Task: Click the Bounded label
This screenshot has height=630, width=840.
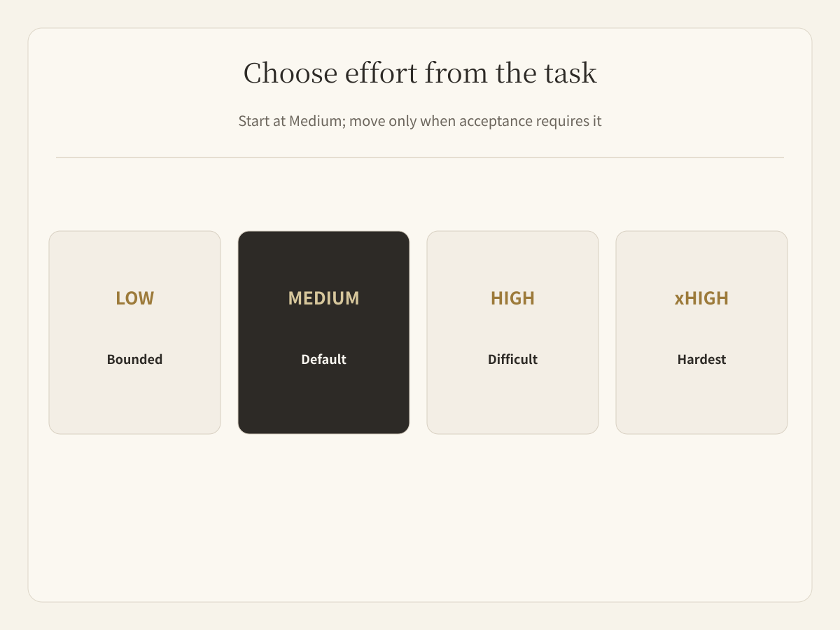Action: [134, 359]
